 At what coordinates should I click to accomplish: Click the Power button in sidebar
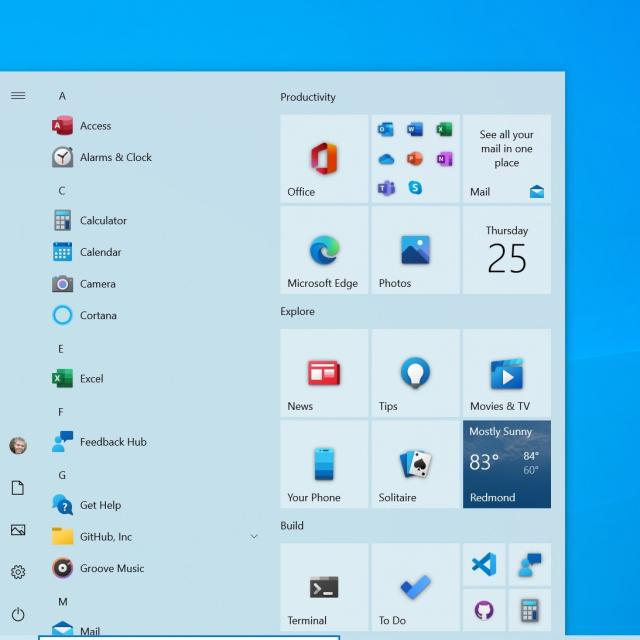18,614
